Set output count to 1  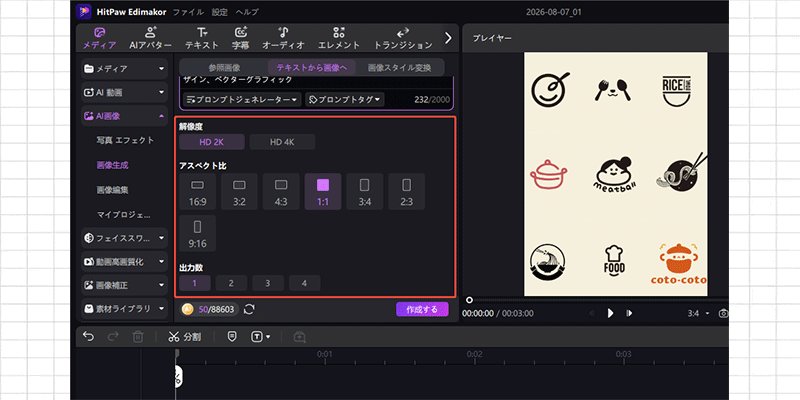(x=195, y=283)
